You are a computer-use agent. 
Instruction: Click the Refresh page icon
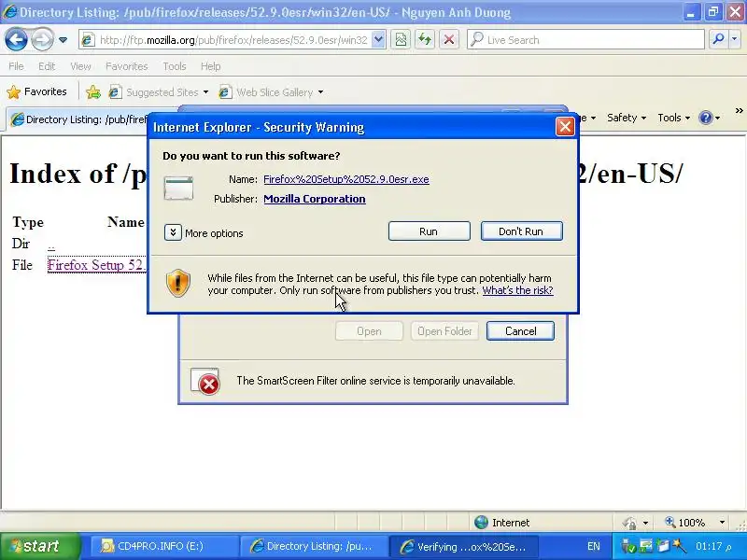[425, 40]
